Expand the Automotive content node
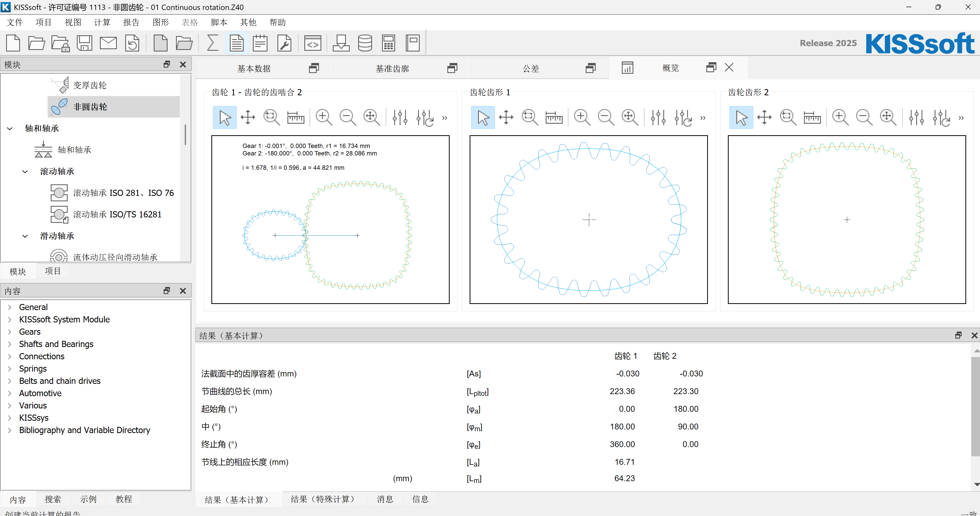 click(x=9, y=393)
